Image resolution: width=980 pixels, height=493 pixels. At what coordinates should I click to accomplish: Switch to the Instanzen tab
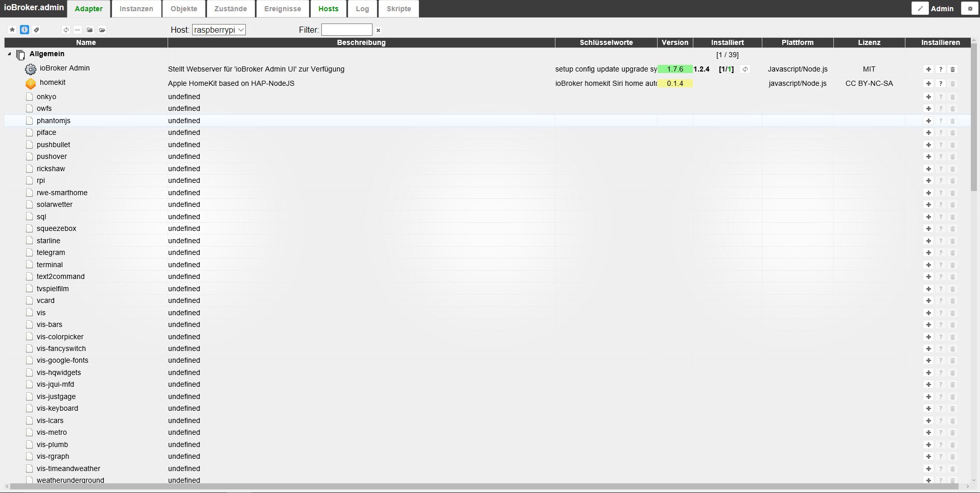[x=136, y=9]
